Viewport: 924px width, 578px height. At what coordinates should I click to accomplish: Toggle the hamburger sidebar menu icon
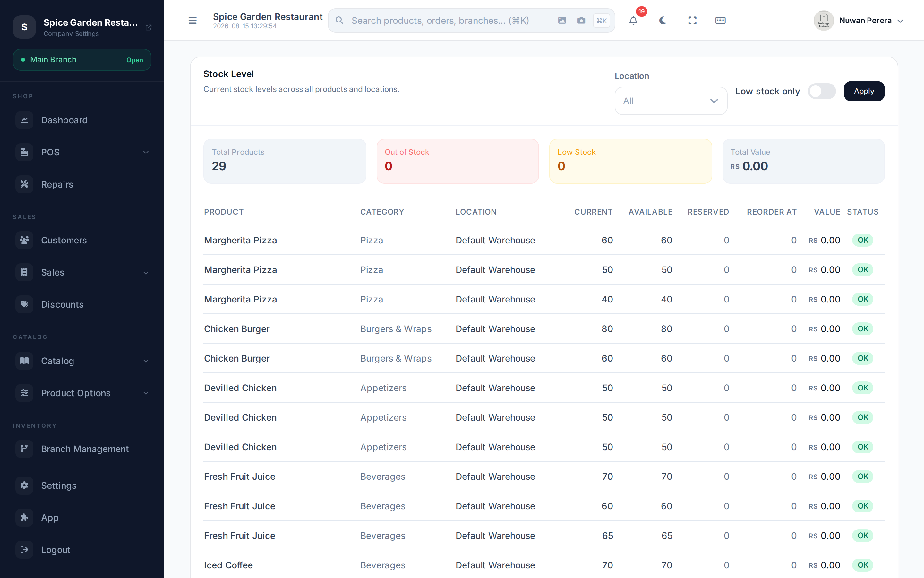(x=193, y=20)
